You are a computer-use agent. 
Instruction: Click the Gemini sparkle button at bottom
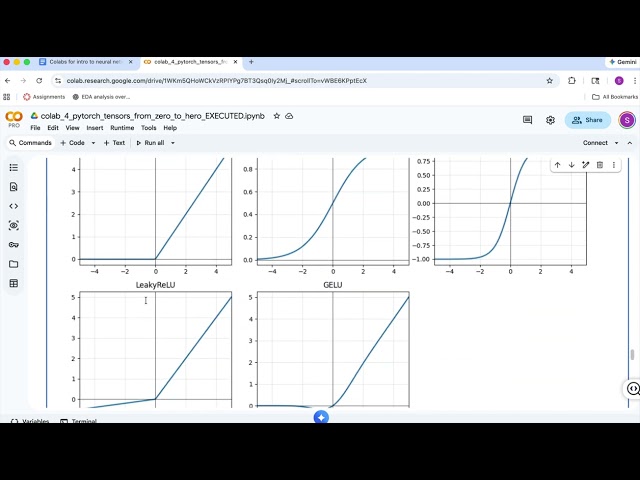[x=321, y=417]
